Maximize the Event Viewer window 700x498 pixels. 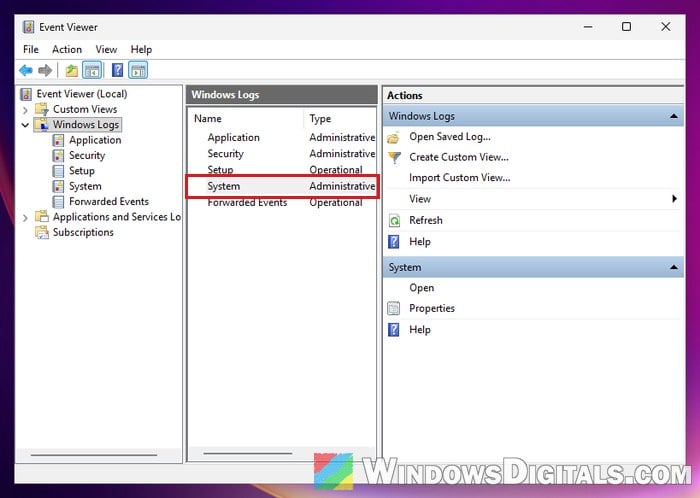point(626,27)
